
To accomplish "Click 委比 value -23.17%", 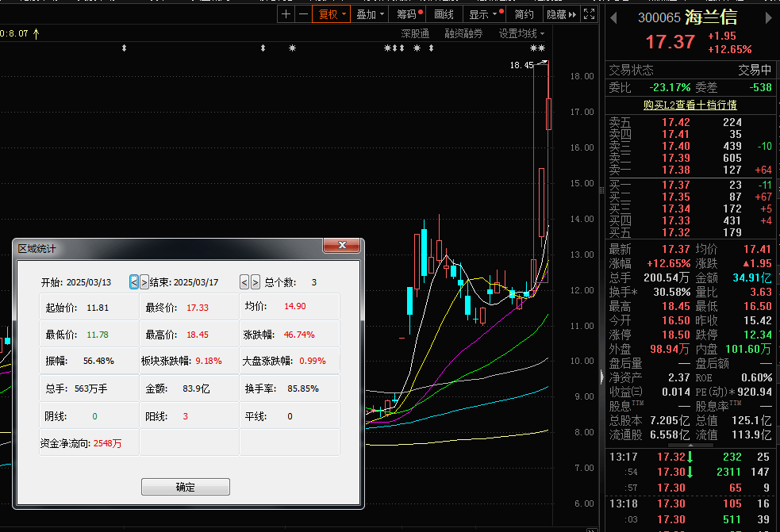I will click(670, 87).
